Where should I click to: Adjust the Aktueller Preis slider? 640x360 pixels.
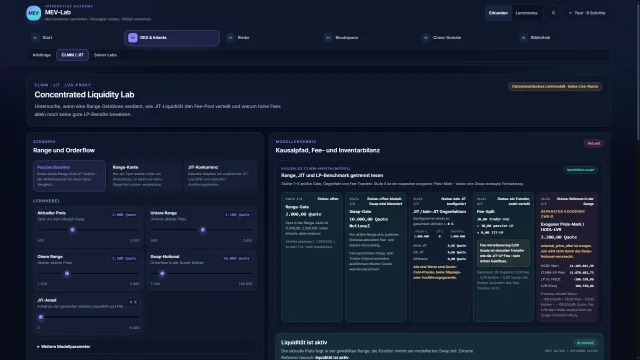coord(88,230)
